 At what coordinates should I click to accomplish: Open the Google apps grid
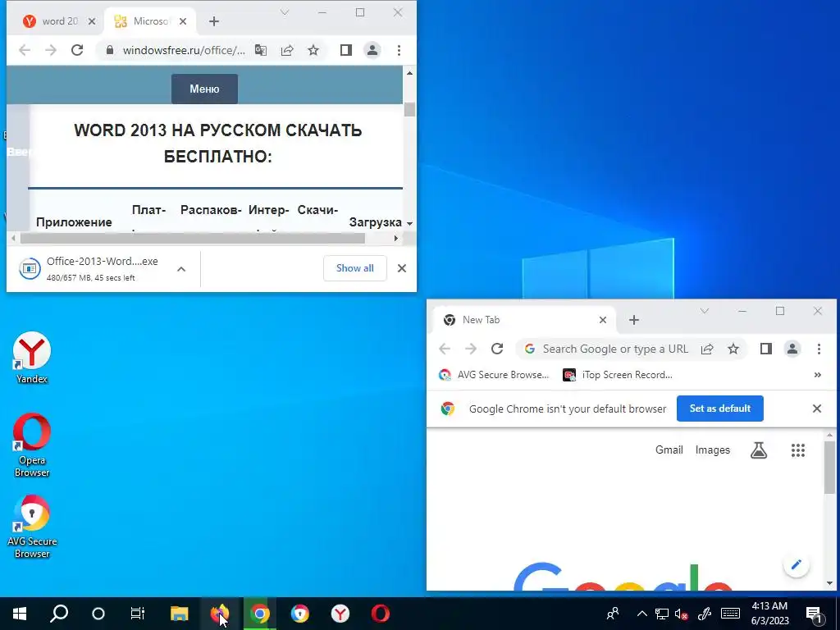[798, 450]
